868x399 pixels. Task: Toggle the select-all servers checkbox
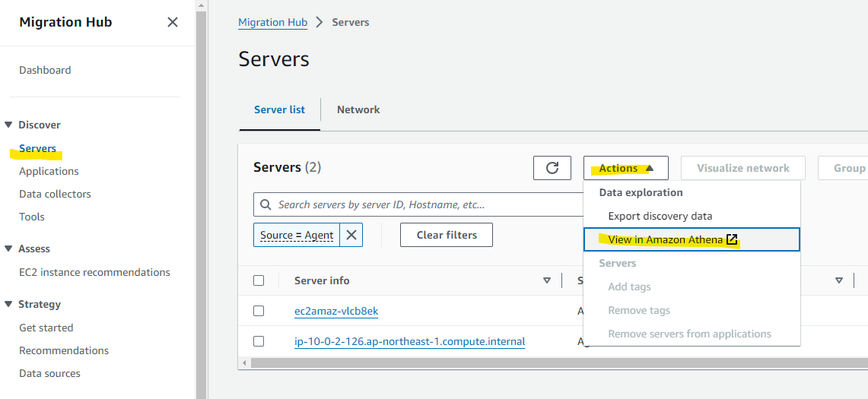(259, 280)
